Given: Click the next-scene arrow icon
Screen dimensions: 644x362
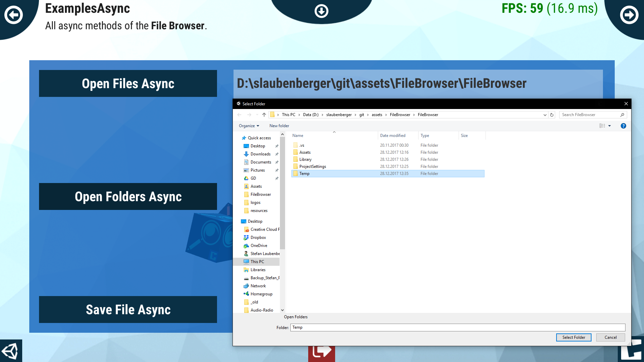Looking at the screenshot, I should point(629,15).
